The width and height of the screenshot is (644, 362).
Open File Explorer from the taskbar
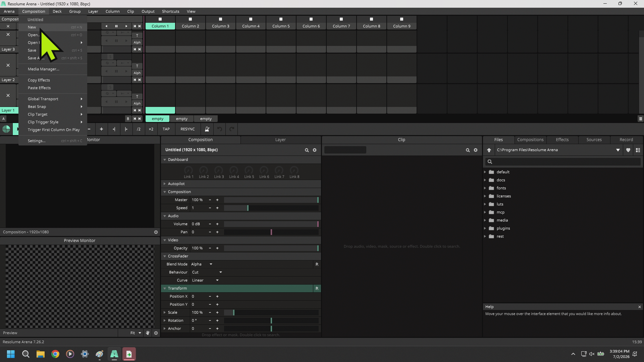[x=41, y=354]
